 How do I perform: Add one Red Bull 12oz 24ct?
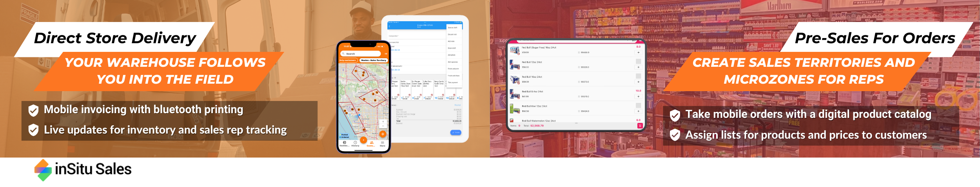(638, 67)
